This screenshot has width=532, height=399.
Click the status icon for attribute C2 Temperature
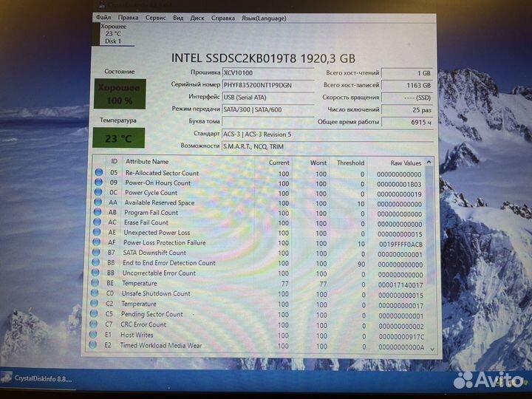coord(94,303)
